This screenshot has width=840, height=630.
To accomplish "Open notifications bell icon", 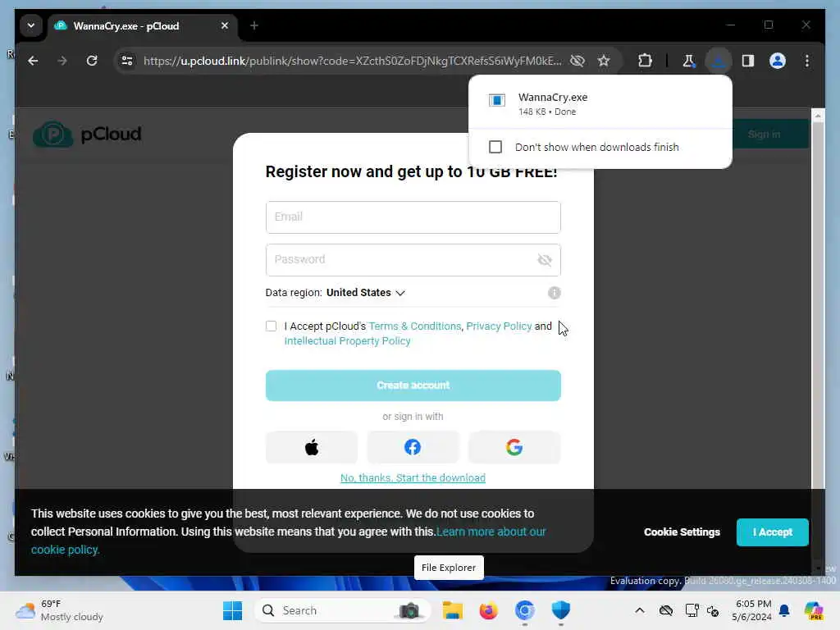I will [784, 610].
